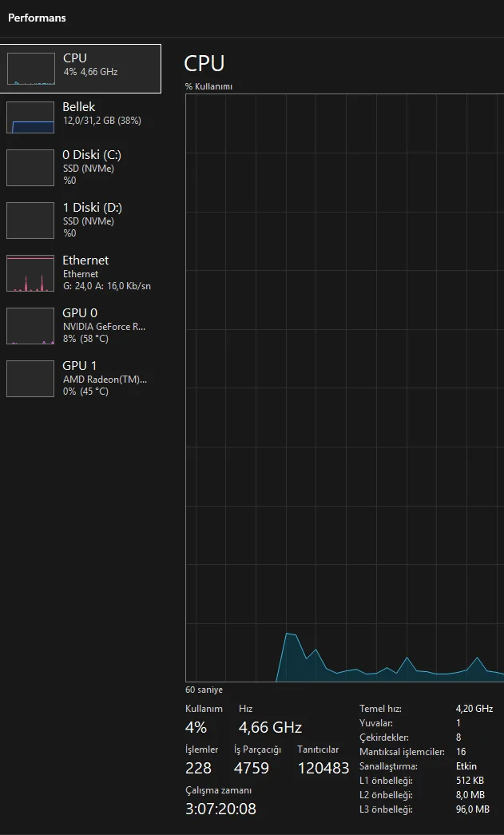Click the CPU usage graph area

(345, 388)
